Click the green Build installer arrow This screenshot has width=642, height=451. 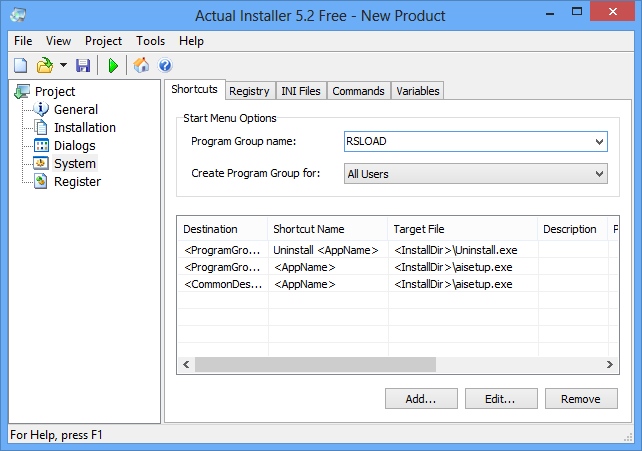click(113, 66)
